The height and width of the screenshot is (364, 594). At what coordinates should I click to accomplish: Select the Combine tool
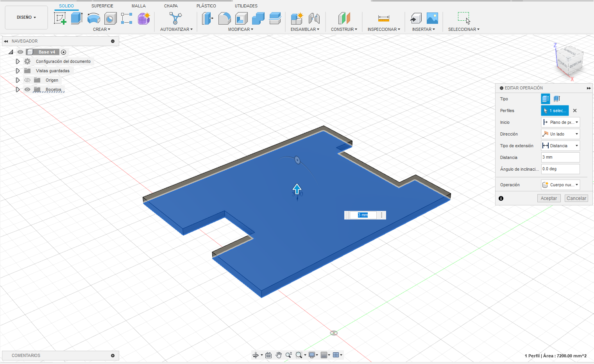[x=258, y=18]
